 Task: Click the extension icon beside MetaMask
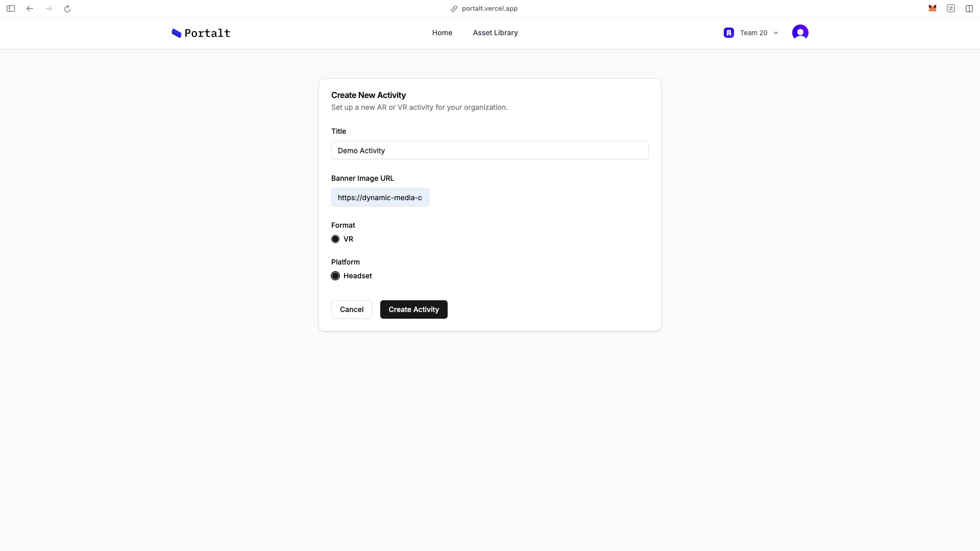point(950,9)
